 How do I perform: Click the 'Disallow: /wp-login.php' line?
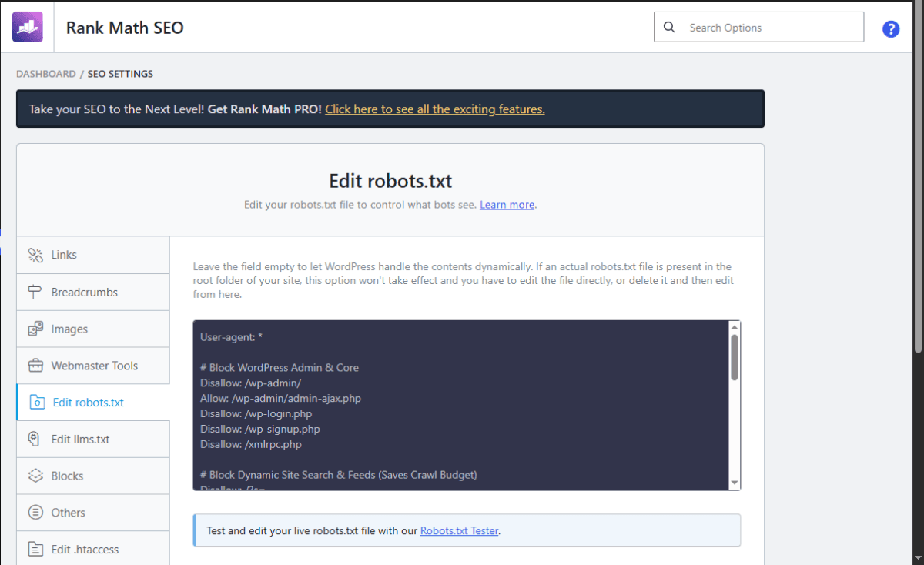click(256, 413)
